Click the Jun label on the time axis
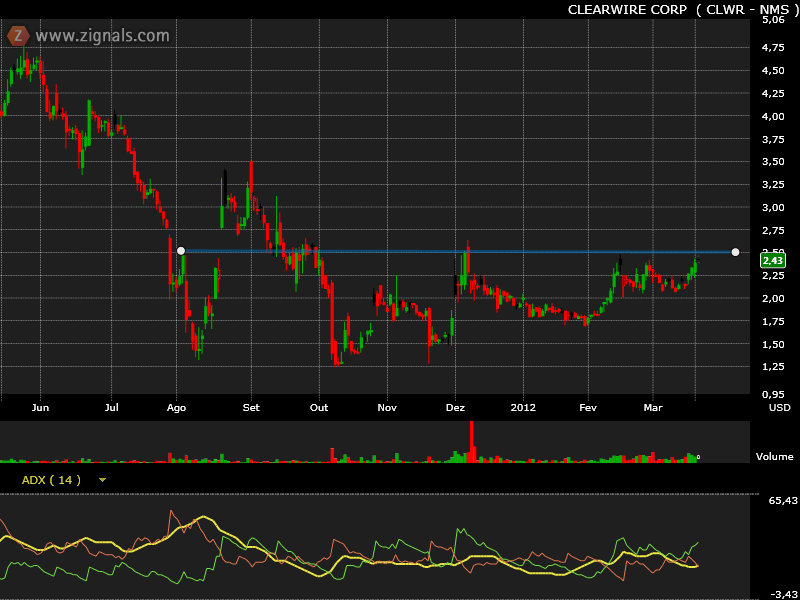Viewport: 800px width, 600px height. click(40, 408)
